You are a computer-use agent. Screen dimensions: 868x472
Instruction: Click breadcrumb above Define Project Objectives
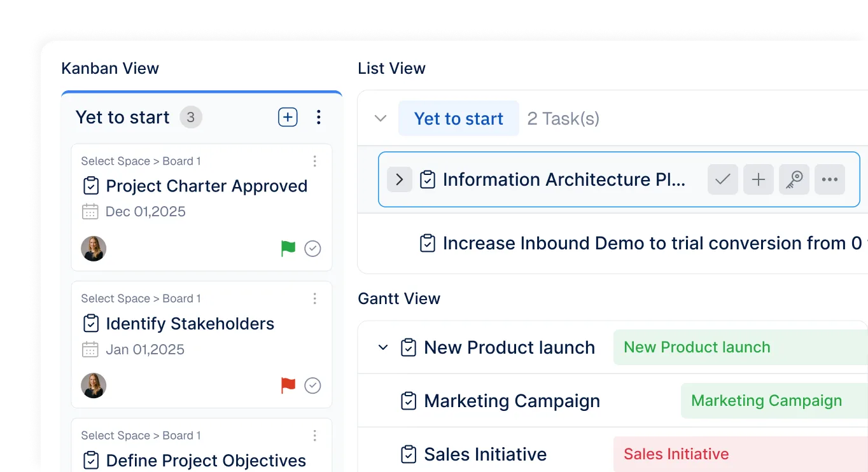click(141, 436)
